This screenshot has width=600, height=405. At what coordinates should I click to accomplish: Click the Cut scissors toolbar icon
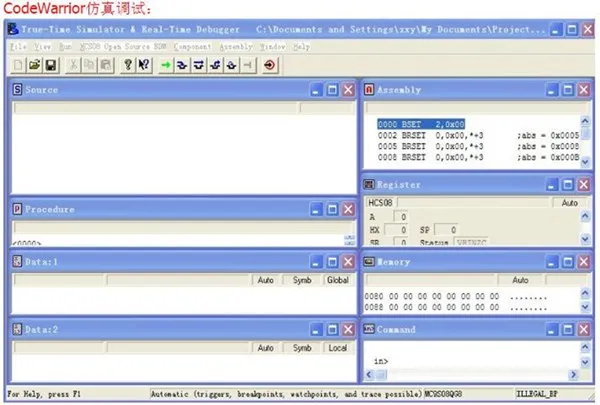(x=73, y=65)
